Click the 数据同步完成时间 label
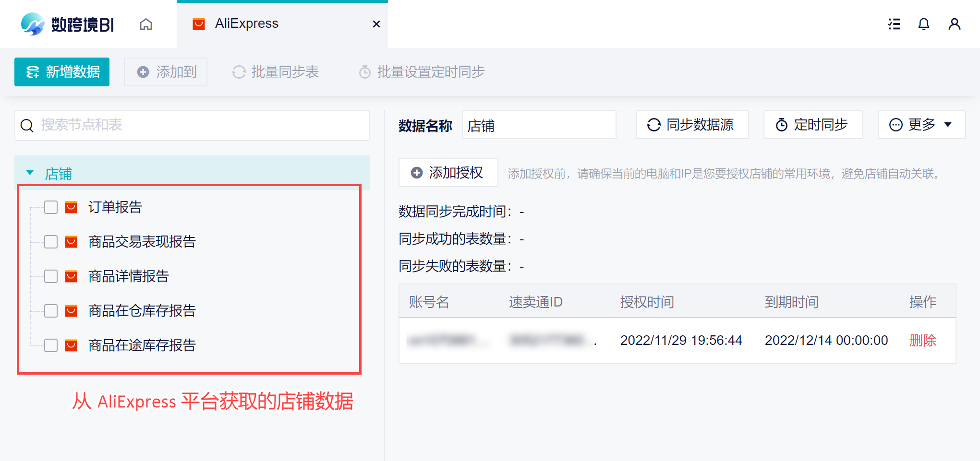Viewport: 980px width, 461px height. pos(455,212)
